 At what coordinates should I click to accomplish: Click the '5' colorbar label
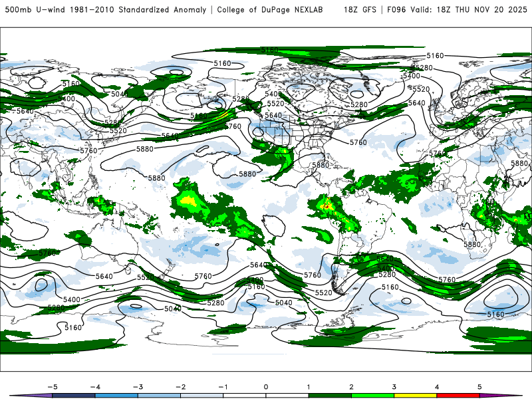[x=479, y=387]
